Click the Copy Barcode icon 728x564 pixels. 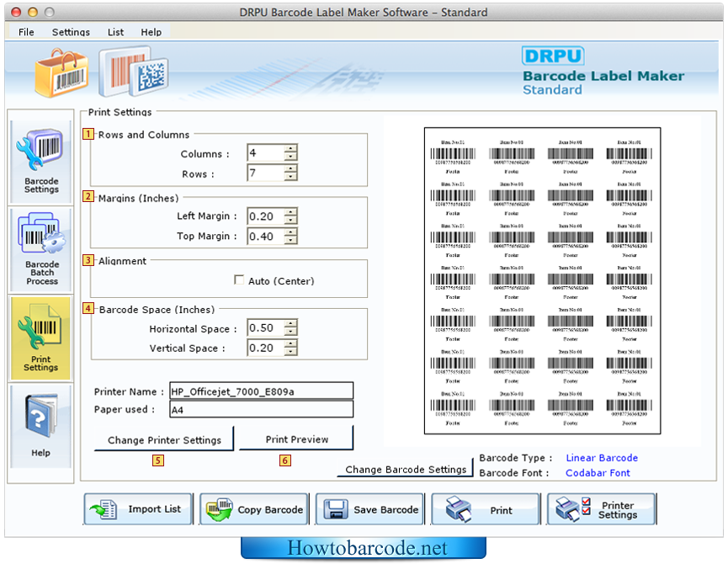coord(219,509)
